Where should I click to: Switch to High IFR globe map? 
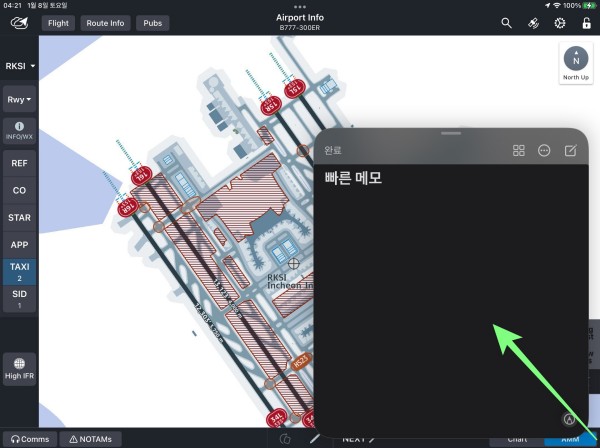[19, 367]
